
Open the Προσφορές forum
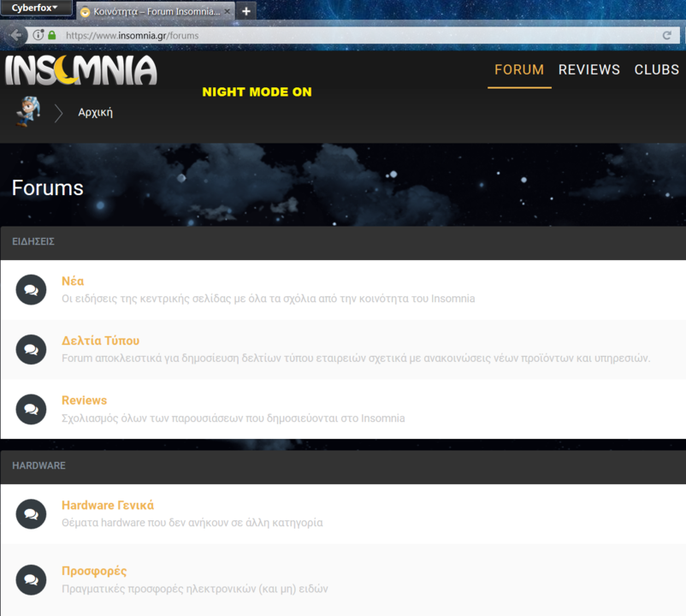[94, 571]
